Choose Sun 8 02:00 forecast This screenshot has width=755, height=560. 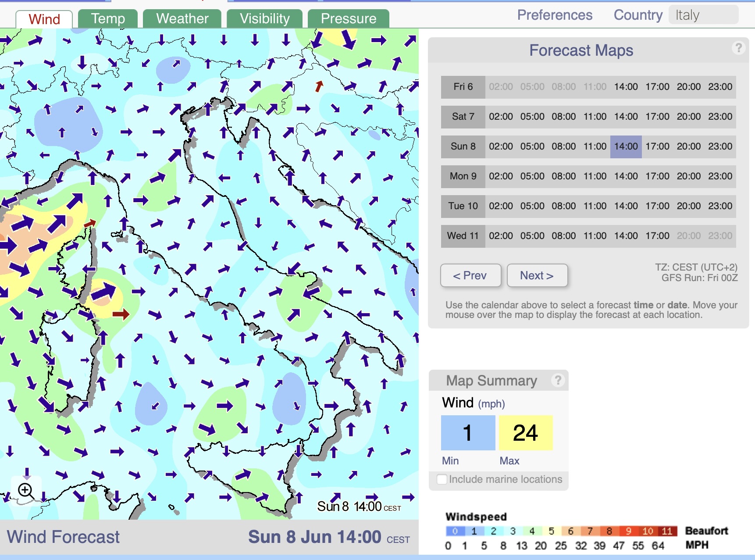tap(501, 146)
